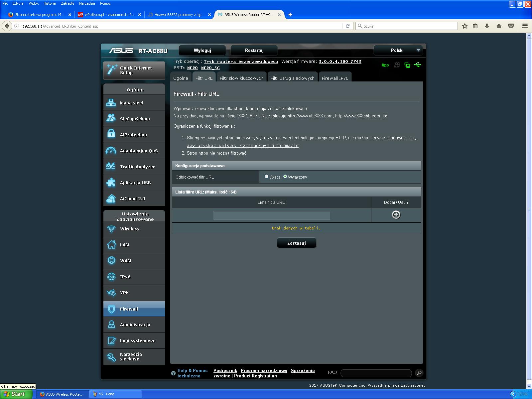Viewport: 532px width, 399px height.
Task: Select the Włącz radio button
Action: (x=266, y=177)
